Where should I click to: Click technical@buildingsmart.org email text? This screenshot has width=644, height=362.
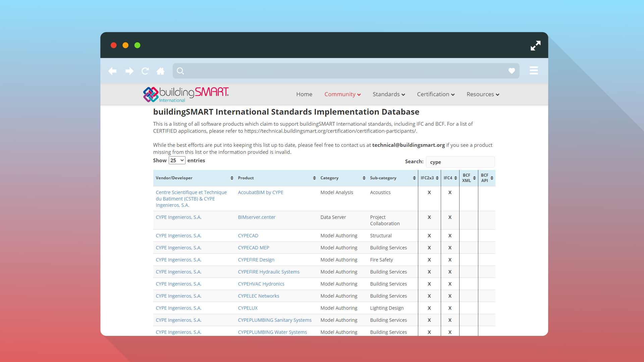pyautogui.click(x=408, y=145)
